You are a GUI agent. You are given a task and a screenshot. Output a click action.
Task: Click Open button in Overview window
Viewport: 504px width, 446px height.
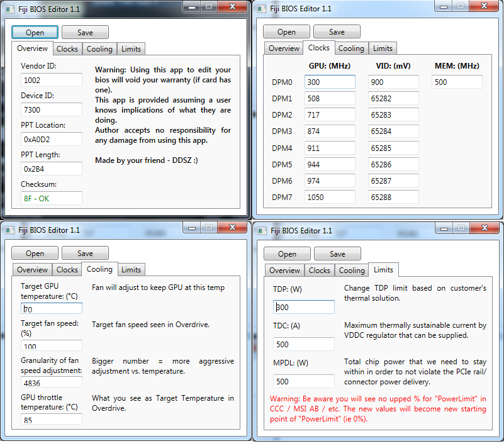coord(35,33)
